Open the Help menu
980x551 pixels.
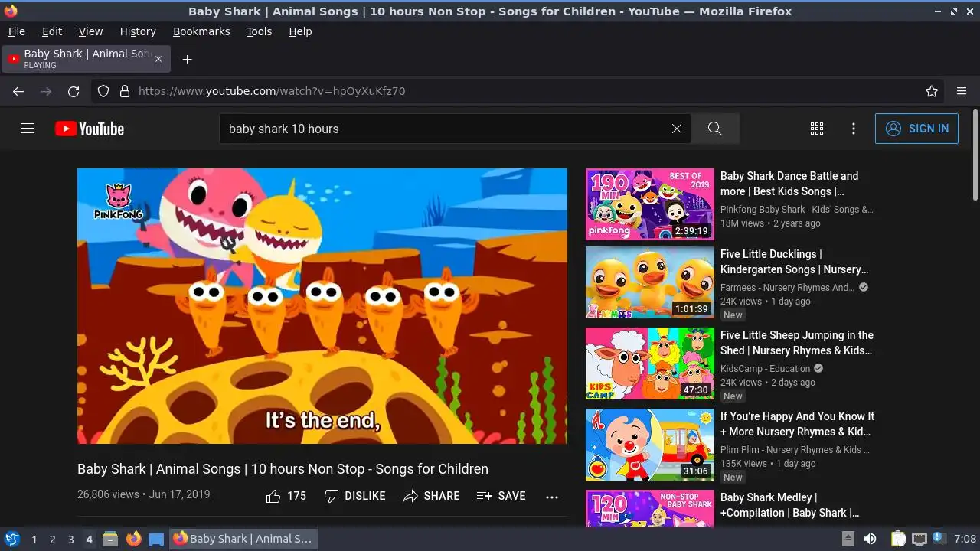click(300, 31)
